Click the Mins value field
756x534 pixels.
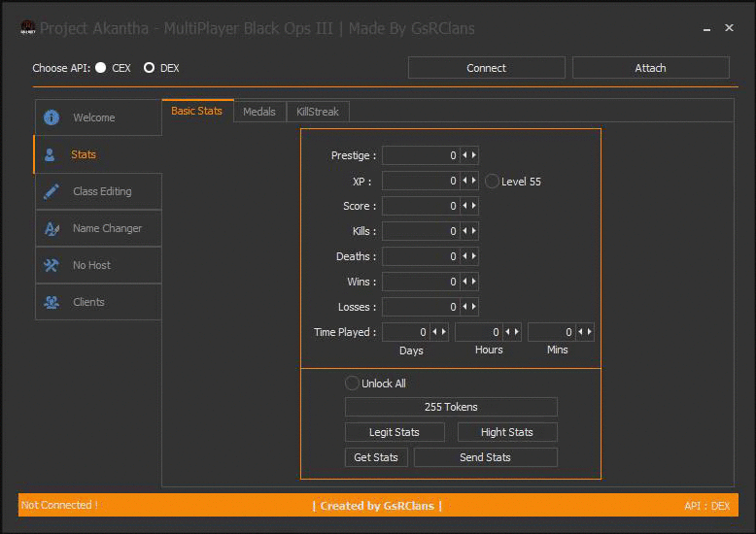[552, 332]
